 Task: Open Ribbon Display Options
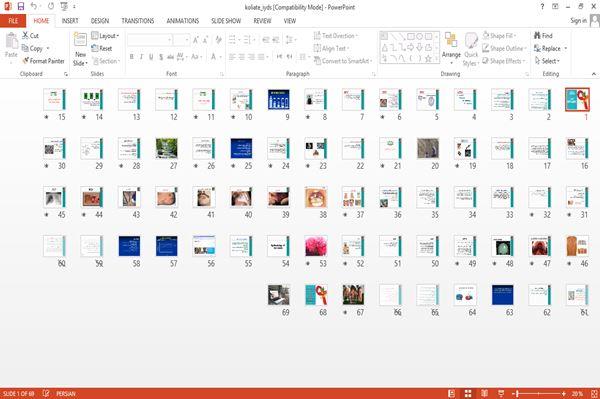[x=555, y=7]
